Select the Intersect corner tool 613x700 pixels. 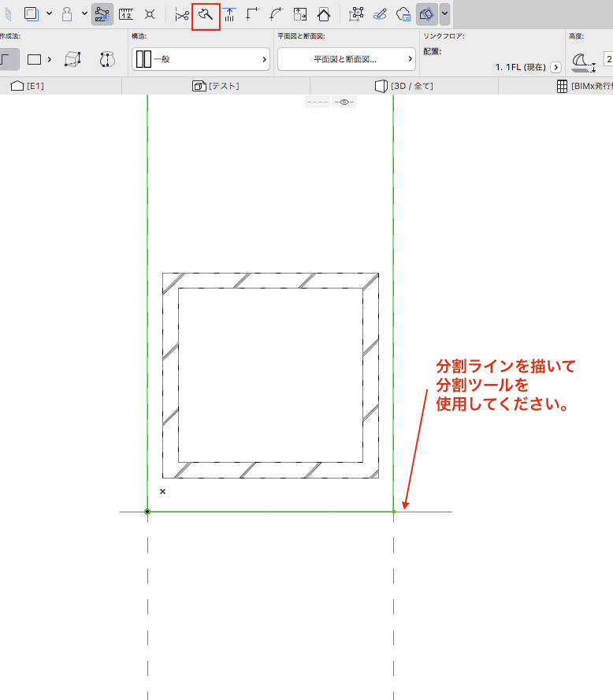tap(252, 14)
